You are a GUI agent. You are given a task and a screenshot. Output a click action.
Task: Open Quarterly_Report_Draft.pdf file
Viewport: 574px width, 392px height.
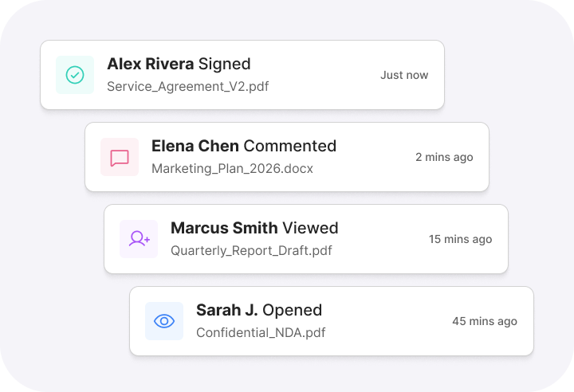coord(251,250)
